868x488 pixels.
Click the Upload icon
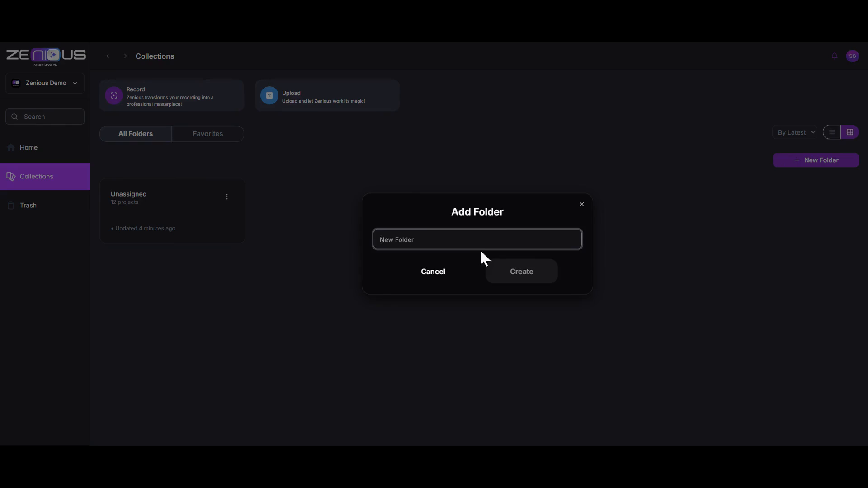tap(269, 95)
